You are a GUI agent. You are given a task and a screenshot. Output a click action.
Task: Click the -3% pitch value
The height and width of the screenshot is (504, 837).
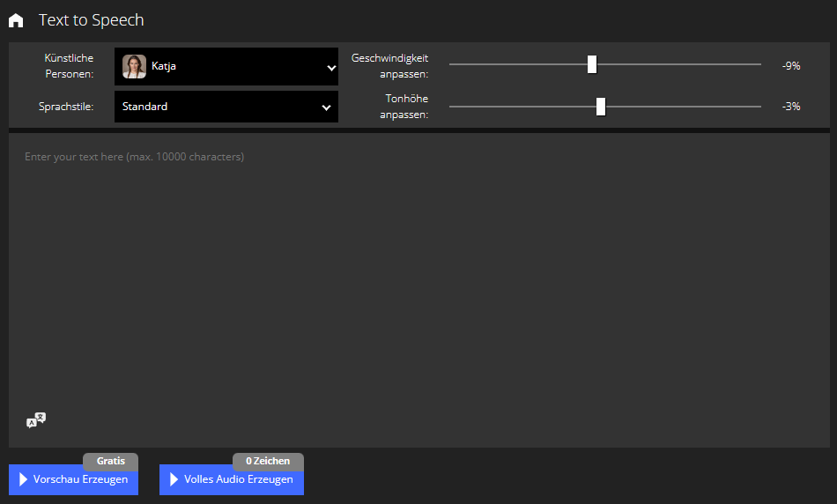click(790, 107)
